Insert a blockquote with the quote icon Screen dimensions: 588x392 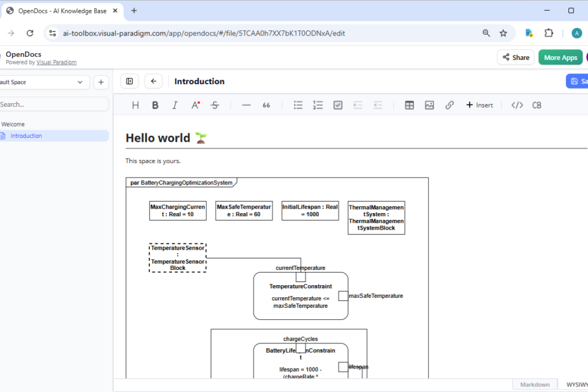point(266,105)
